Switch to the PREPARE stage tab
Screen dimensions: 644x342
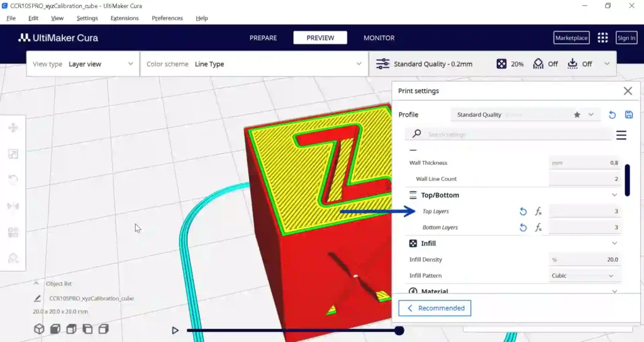[264, 38]
